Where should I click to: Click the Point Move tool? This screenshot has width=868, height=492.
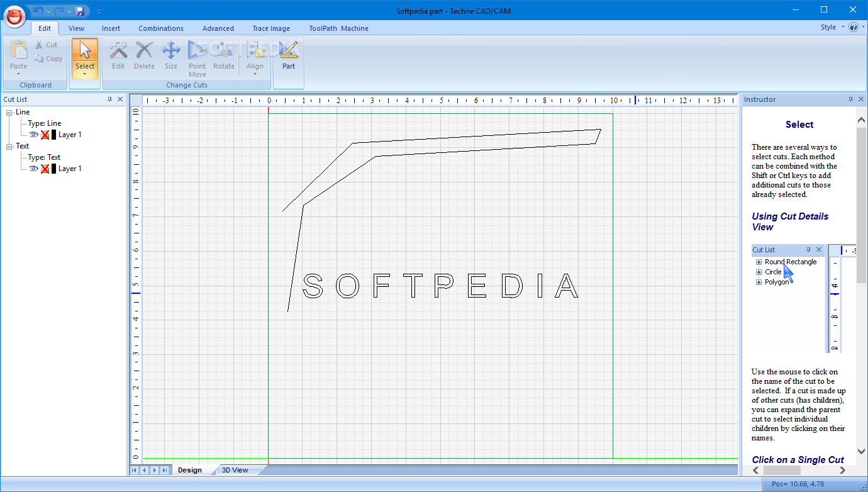198,59
